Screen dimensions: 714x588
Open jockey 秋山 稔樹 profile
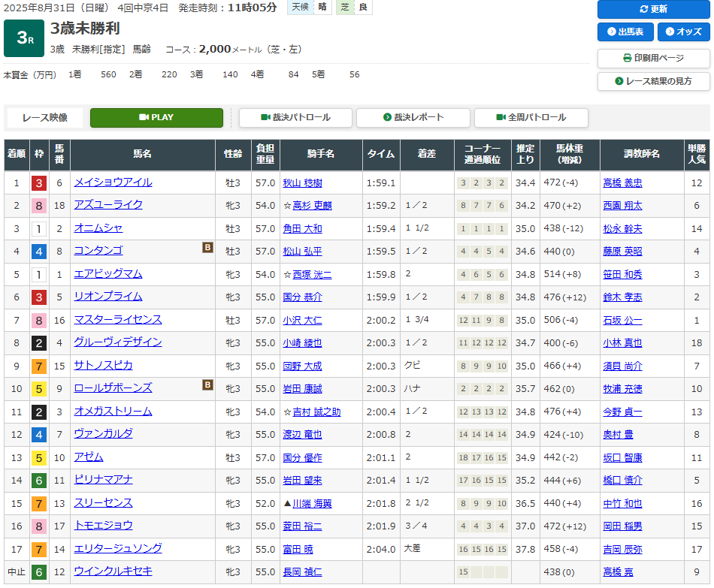pyautogui.click(x=302, y=183)
